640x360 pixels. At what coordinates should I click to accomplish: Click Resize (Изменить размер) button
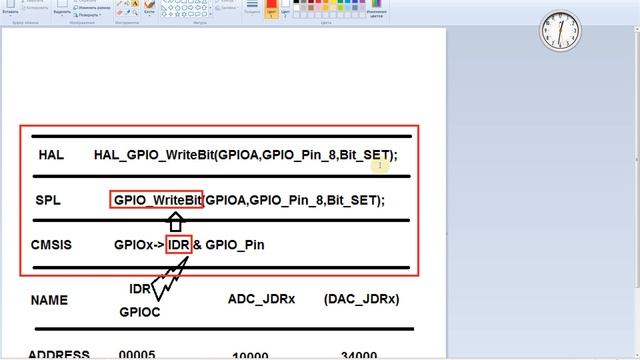(92, 8)
